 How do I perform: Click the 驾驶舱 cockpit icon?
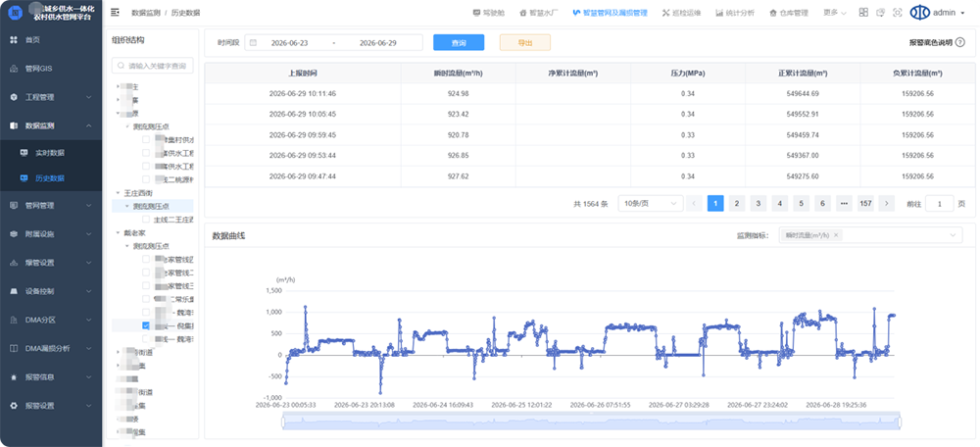click(x=477, y=13)
